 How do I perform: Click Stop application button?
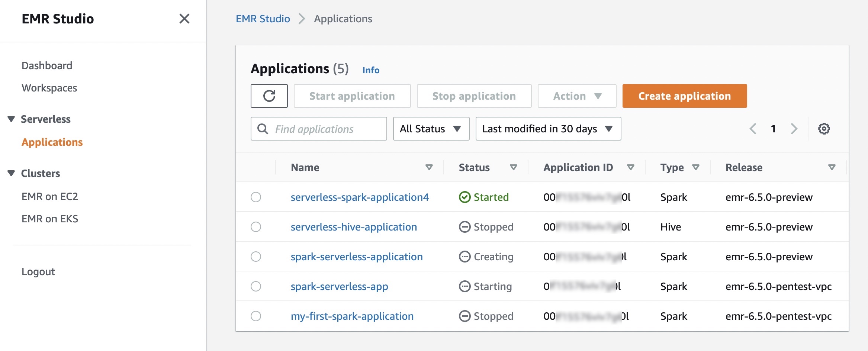tap(474, 96)
